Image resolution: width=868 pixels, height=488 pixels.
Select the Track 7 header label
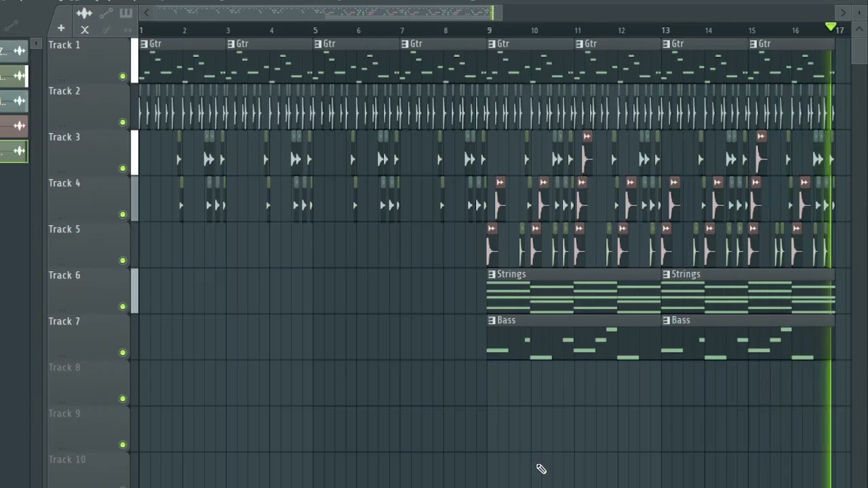[x=64, y=321]
